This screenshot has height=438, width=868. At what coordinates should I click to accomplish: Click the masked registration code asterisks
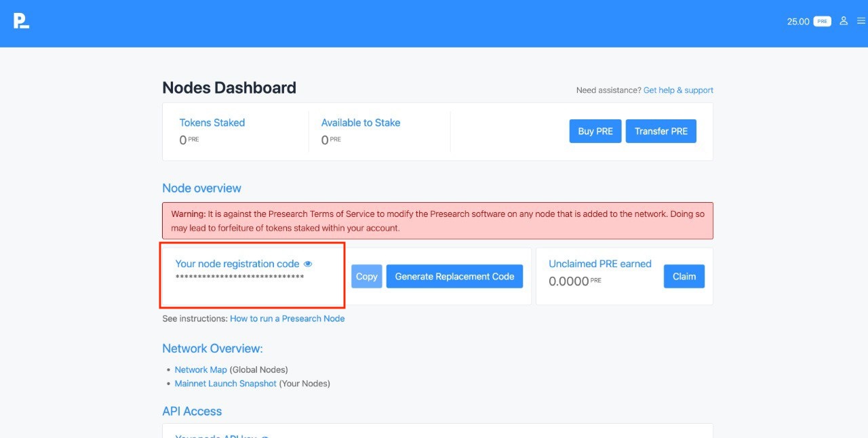[239, 277]
